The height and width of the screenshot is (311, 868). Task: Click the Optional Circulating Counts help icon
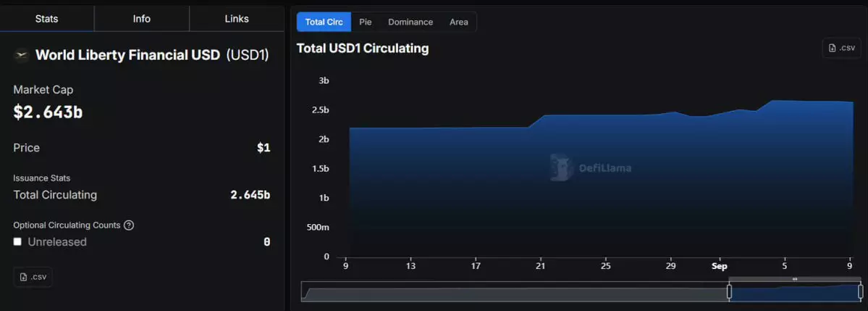tap(129, 225)
